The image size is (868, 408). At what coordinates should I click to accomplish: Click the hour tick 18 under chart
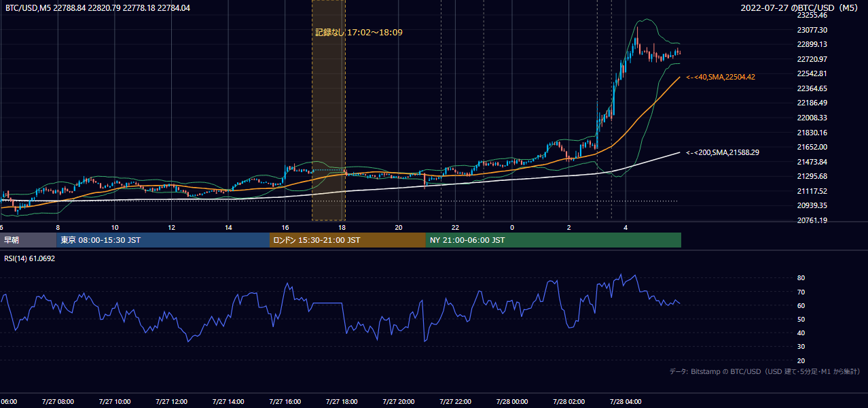pos(342,227)
